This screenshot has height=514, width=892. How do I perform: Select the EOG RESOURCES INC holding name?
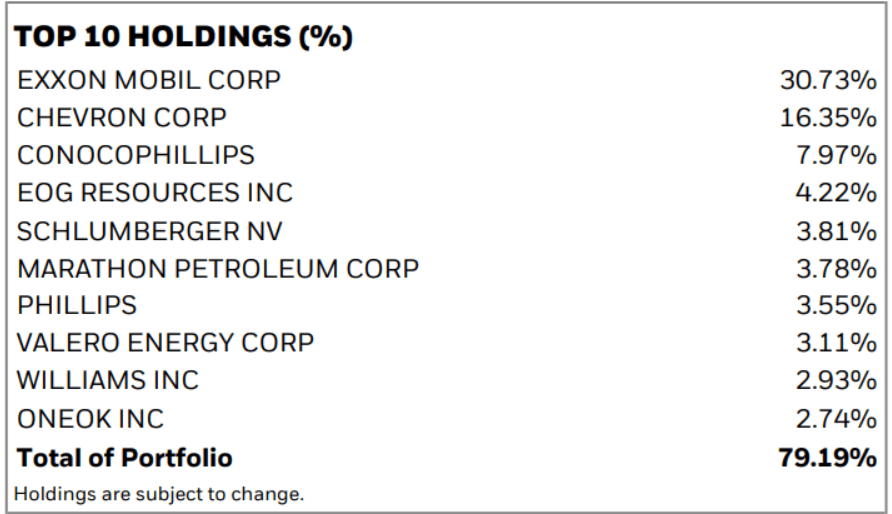coord(155,193)
